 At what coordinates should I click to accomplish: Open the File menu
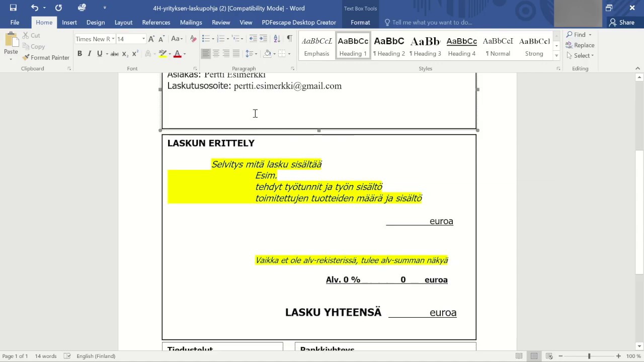(x=15, y=22)
